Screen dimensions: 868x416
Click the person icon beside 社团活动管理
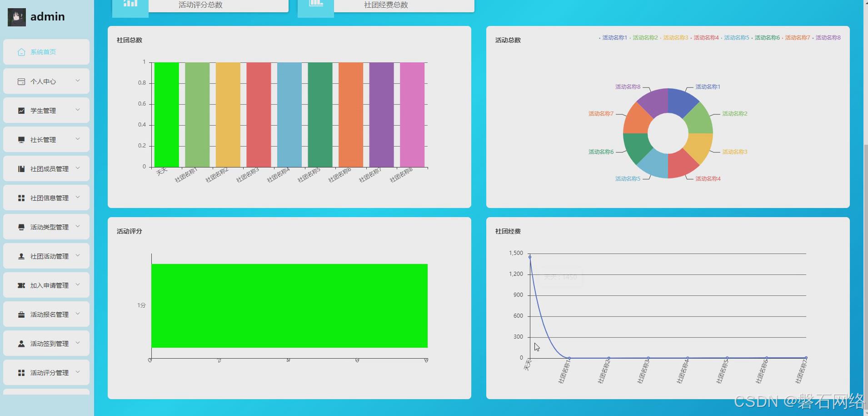click(21, 256)
